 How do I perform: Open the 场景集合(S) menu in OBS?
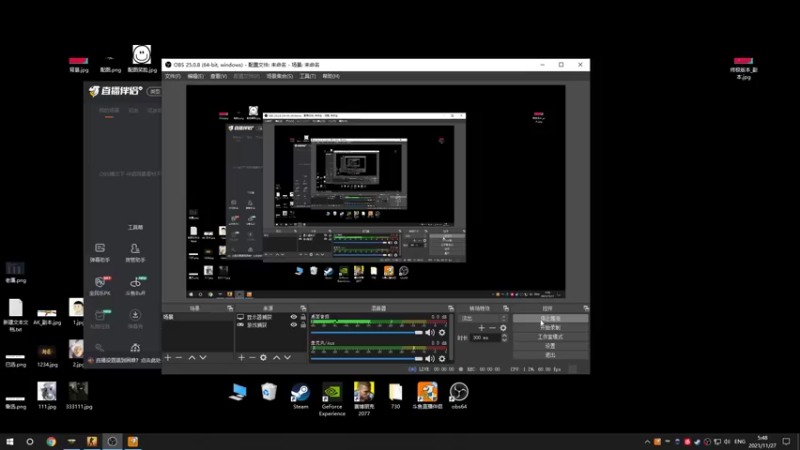pyautogui.click(x=279, y=76)
